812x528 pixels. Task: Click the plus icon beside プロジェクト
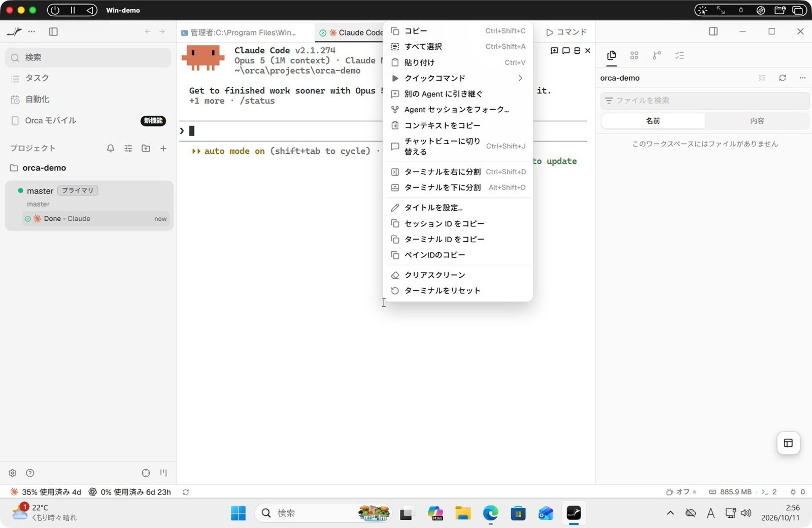[x=163, y=148]
